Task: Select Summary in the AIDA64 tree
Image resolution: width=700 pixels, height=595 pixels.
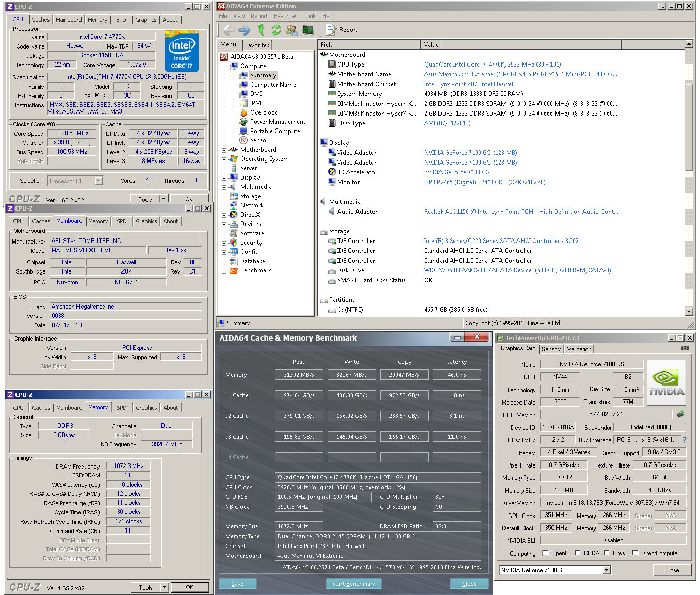Action: pos(263,75)
